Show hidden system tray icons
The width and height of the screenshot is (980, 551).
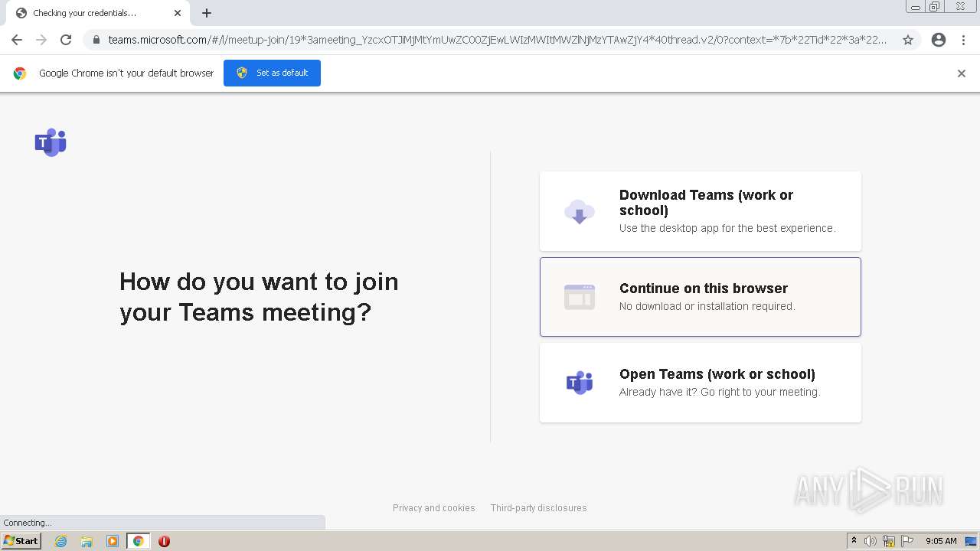pos(854,541)
